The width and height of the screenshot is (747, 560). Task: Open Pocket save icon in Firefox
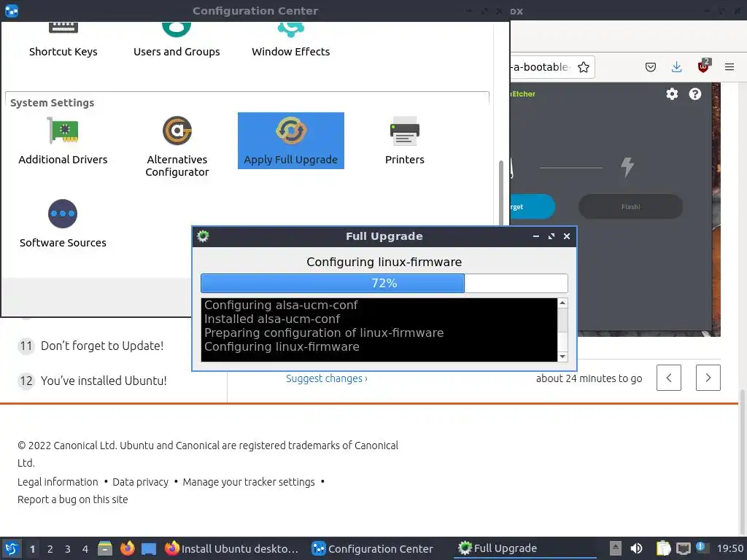[x=650, y=67]
